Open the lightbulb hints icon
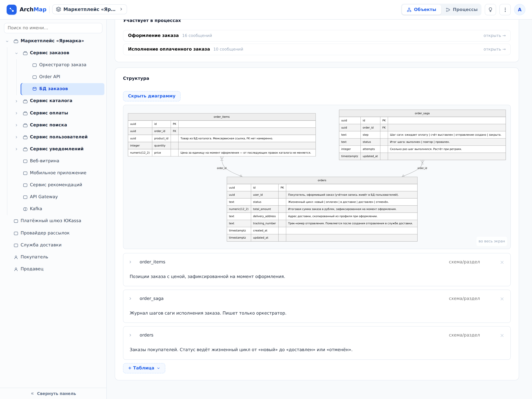 (x=490, y=10)
